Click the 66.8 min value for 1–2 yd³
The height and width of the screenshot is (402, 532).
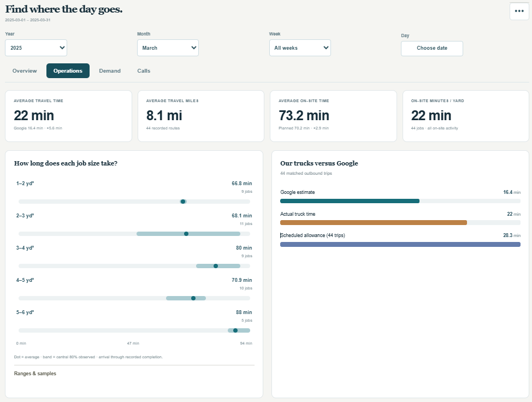(x=241, y=183)
